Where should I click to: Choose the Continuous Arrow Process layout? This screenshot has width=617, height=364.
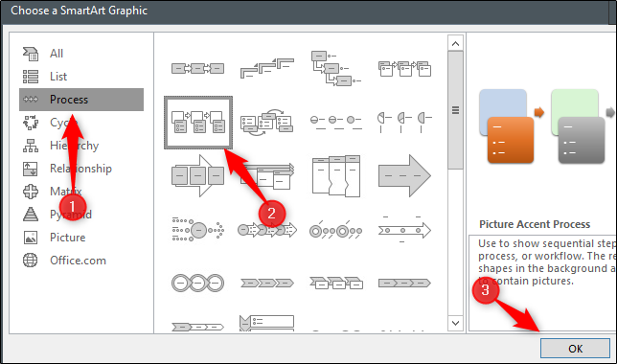coord(404,176)
